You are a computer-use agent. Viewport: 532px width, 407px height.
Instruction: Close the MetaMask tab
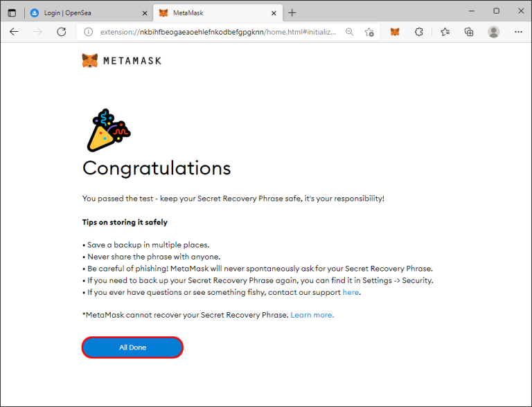click(274, 12)
